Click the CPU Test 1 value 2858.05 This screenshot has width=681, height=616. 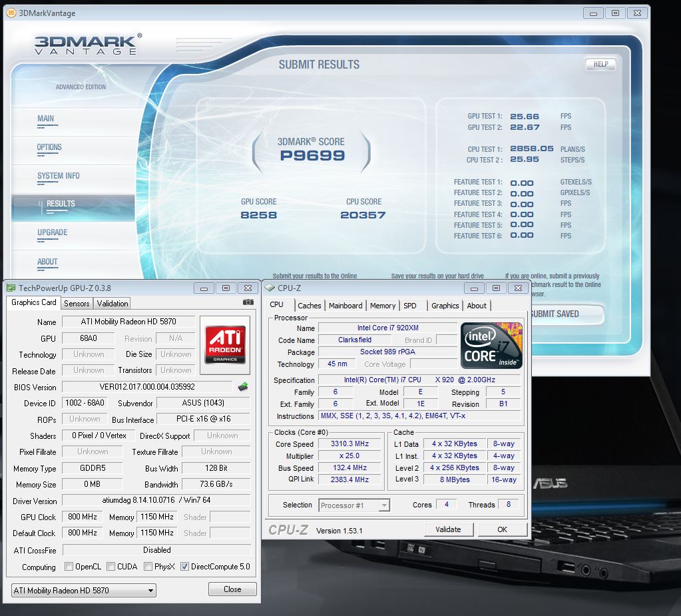click(x=532, y=149)
